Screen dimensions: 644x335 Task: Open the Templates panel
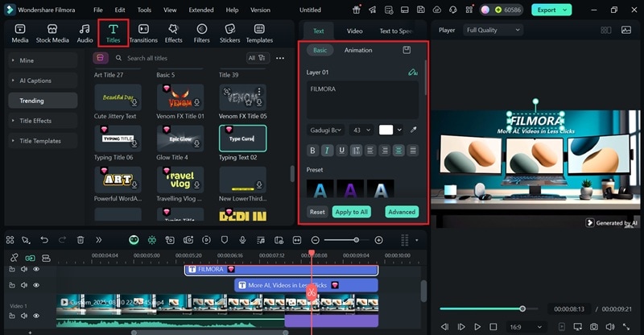[x=259, y=33]
